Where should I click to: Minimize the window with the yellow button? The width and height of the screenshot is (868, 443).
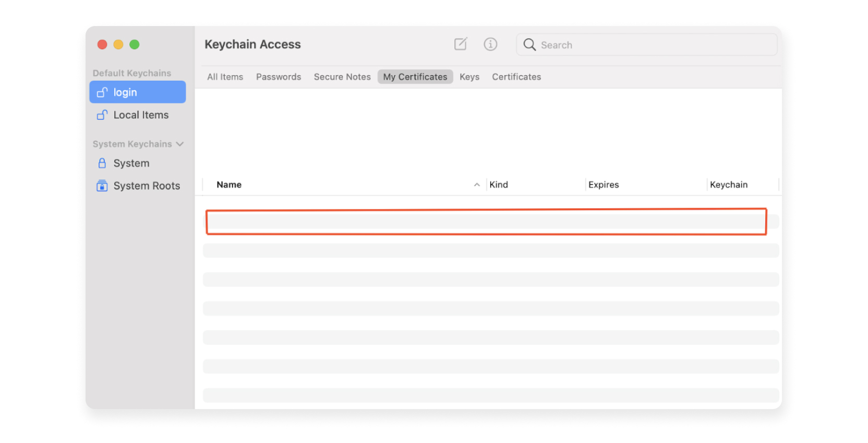coord(118,45)
